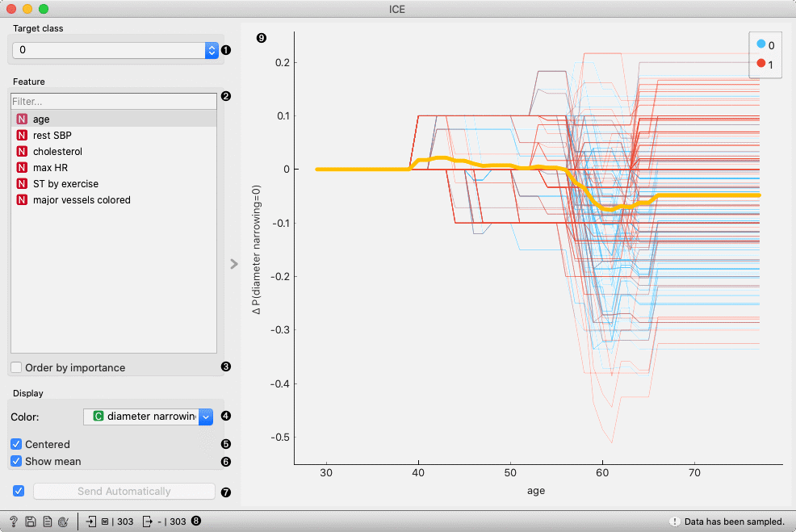The image size is (796, 532).
Task: Uncheck the Centered option
Action: (x=17, y=444)
